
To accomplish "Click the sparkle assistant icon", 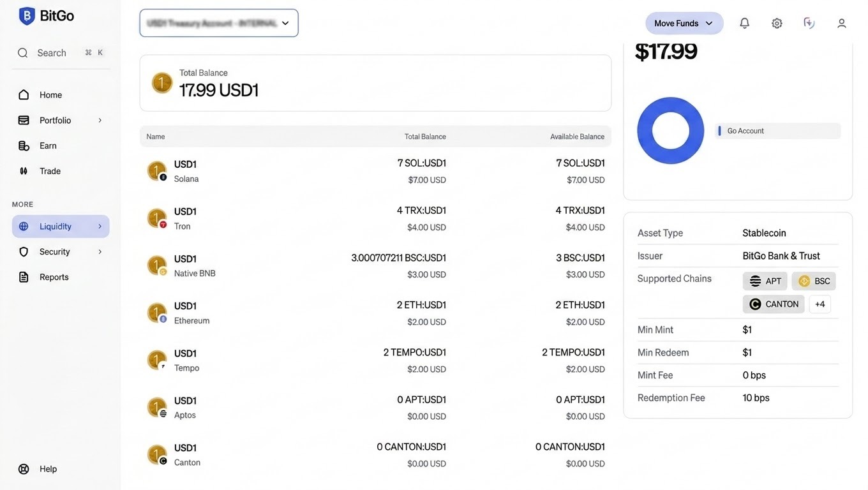I will [x=809, y=23].
